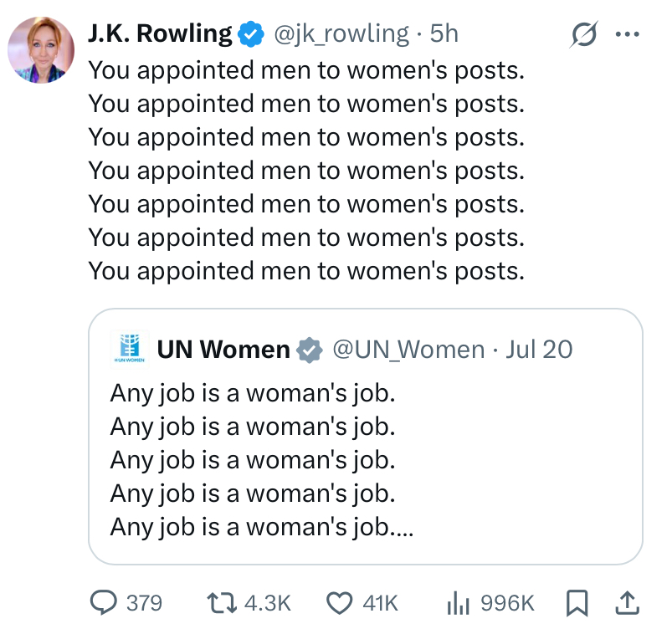Click the repost arrows icon

coord(222,603)
